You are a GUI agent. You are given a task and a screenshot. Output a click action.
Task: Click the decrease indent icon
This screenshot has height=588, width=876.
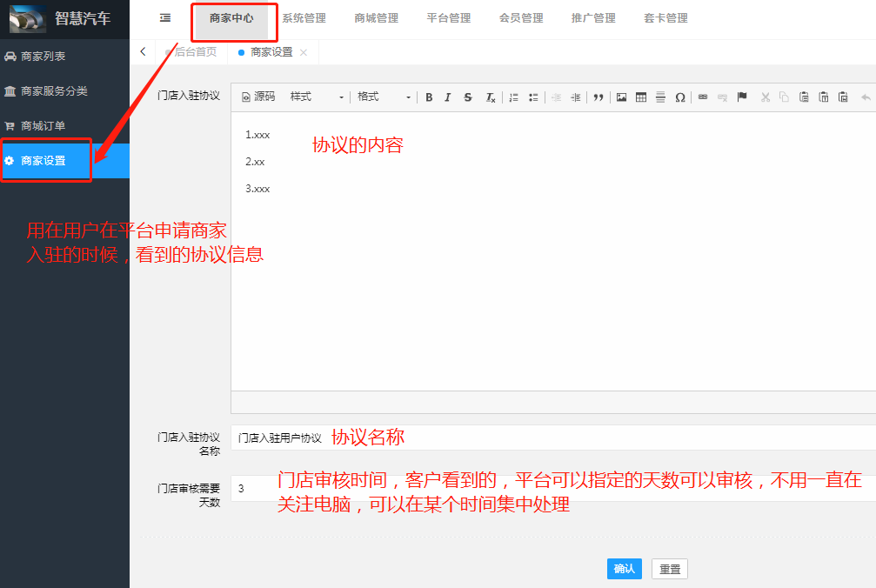(x=556, y=97)
